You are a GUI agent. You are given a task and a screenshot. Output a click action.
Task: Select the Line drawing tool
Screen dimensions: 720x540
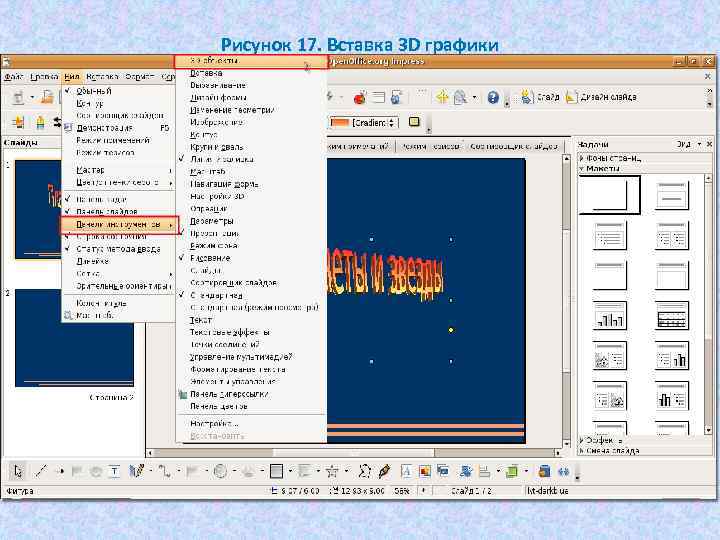(41, 471)
